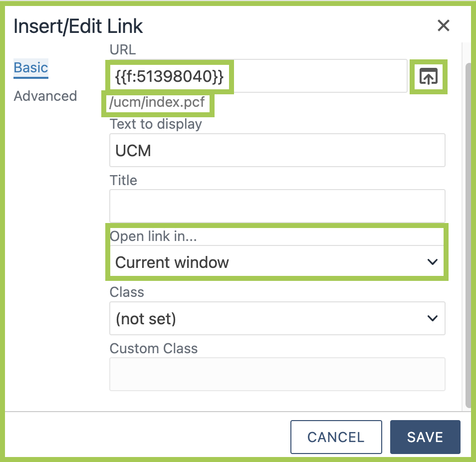Click the dialog's vertical scrollbar
The height and width of the screenshot is (462, 476).
[x=468, y=234]
